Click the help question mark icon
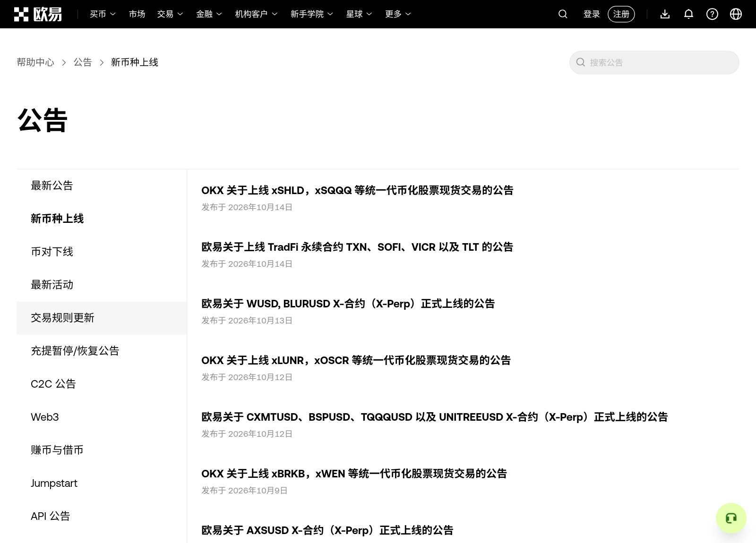This screenshot has width=756, height=543. pos(712,14)
